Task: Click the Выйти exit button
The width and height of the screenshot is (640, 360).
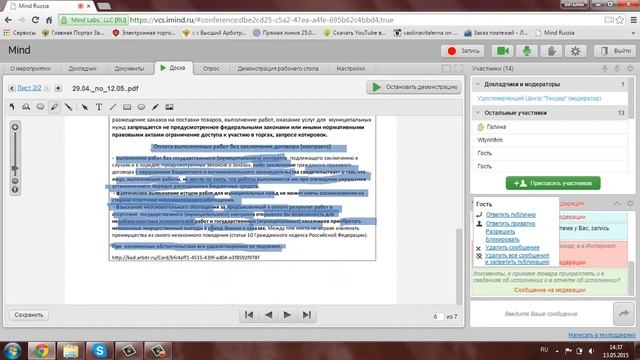Action: tap(615, 51)
